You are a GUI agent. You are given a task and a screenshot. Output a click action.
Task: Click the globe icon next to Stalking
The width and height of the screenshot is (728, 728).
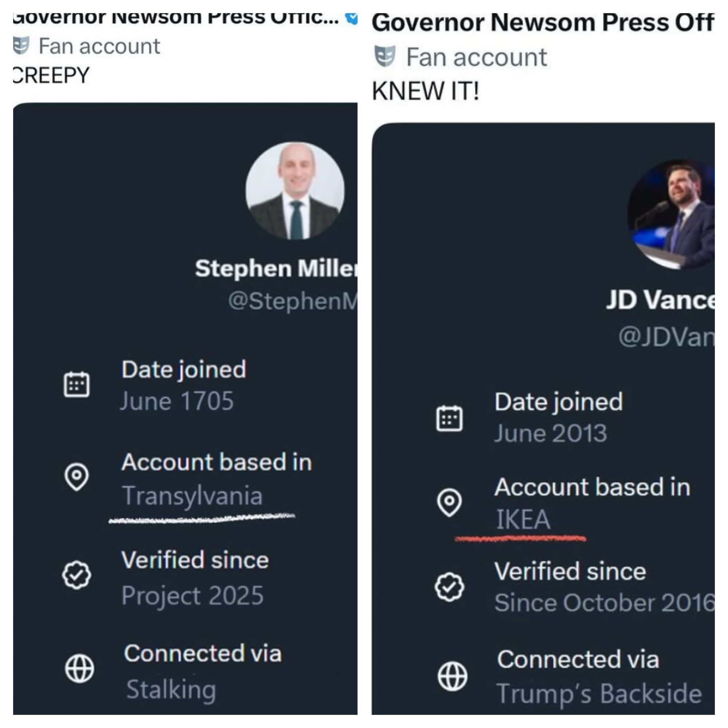click(79, 669)
